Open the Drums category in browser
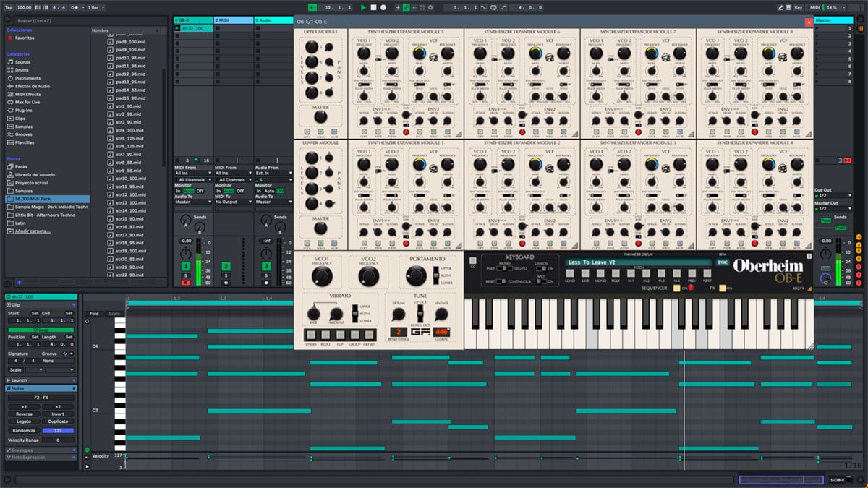Screen dimensions: 868x488 (x=22, y=70)
